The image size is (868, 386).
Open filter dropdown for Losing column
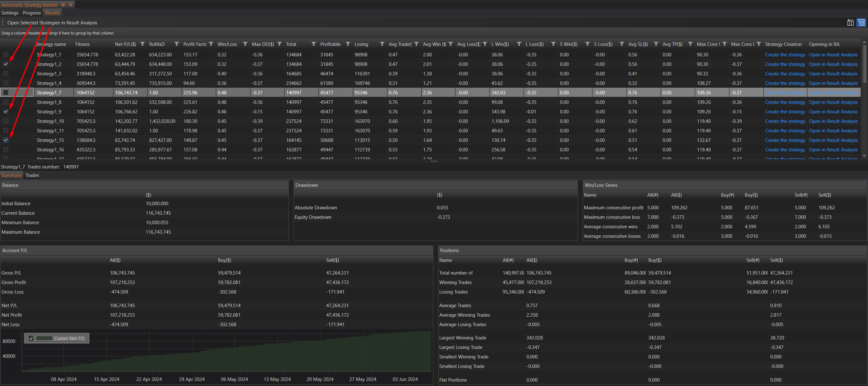(382, 44)
